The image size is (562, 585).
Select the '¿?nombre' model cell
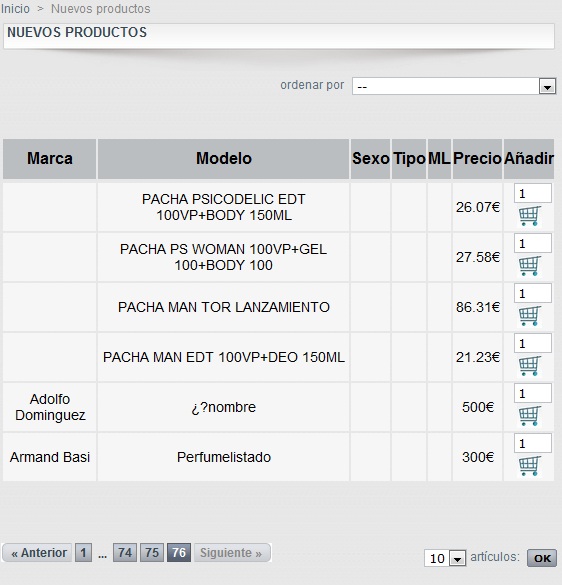click(x=224, y=407)
